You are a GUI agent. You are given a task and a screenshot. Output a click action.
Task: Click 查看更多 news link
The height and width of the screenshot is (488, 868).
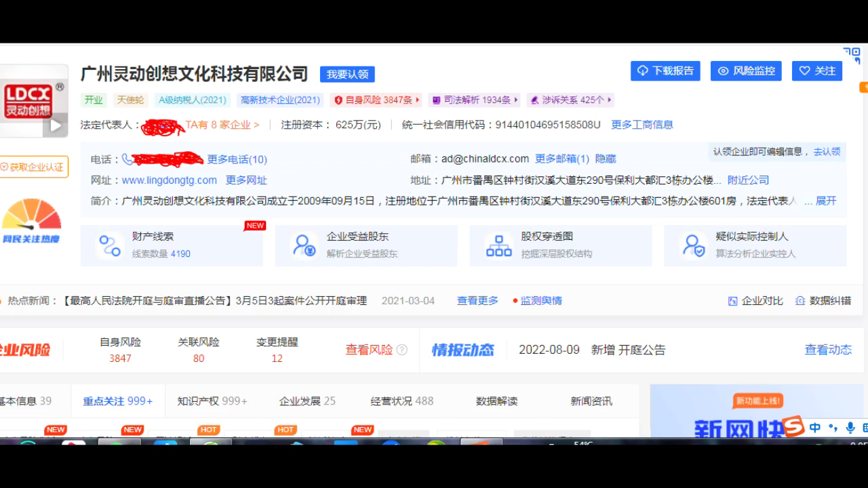click(477, 301)
